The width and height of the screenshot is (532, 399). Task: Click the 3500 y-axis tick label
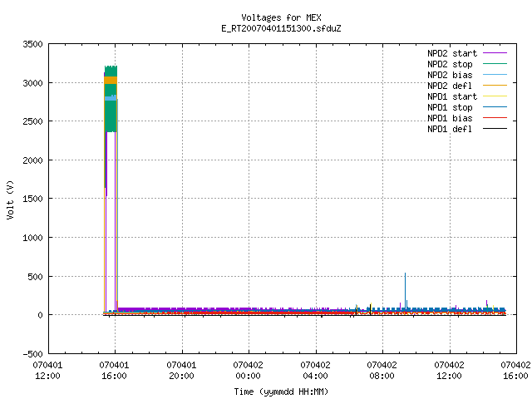(x=32, y=44)
